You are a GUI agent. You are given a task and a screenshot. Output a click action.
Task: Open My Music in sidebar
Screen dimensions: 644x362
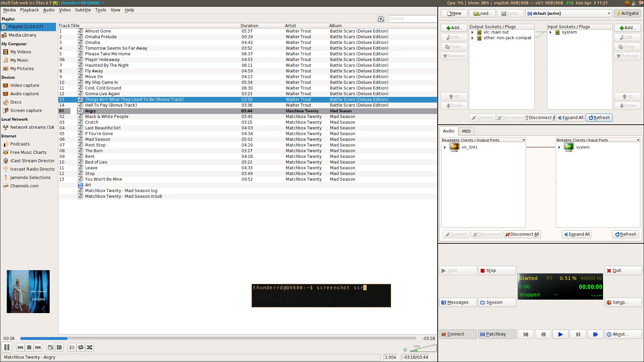click(19, 60)
